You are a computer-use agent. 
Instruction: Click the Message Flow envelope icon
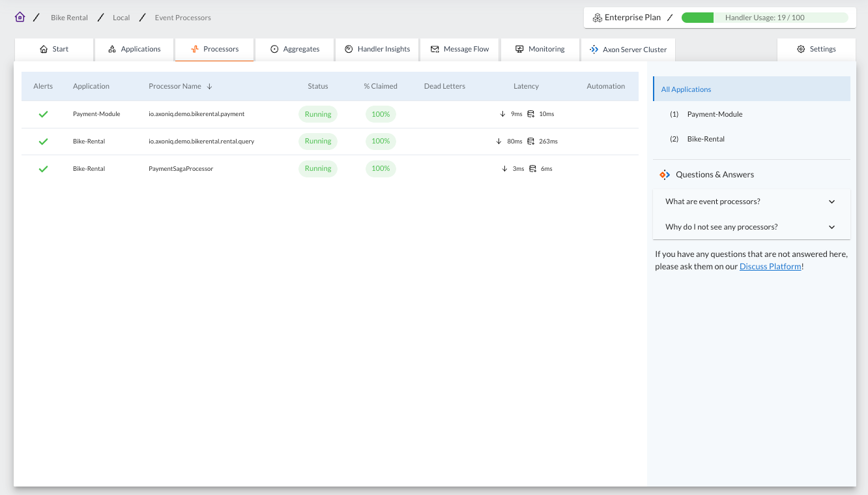click(435, 49)
